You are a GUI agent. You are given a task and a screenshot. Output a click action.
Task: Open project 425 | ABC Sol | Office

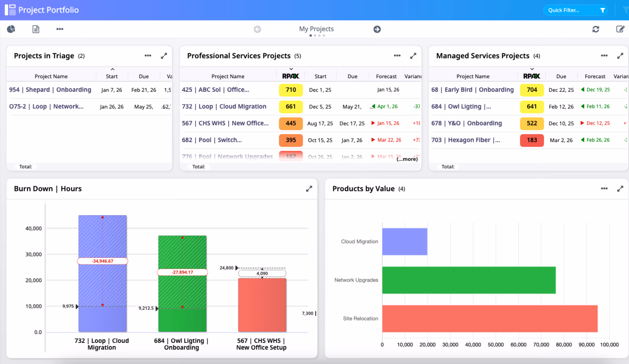(x=215, y=90)
